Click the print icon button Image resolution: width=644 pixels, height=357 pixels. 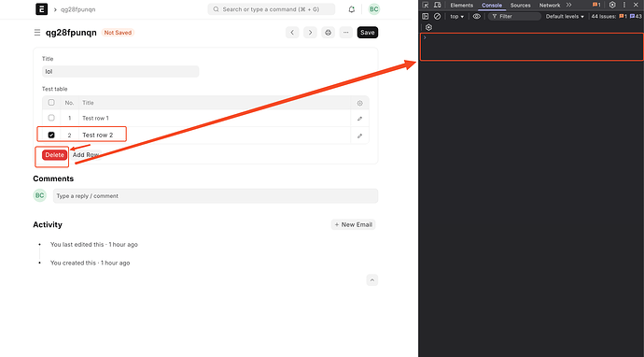[x=328, y=33]
